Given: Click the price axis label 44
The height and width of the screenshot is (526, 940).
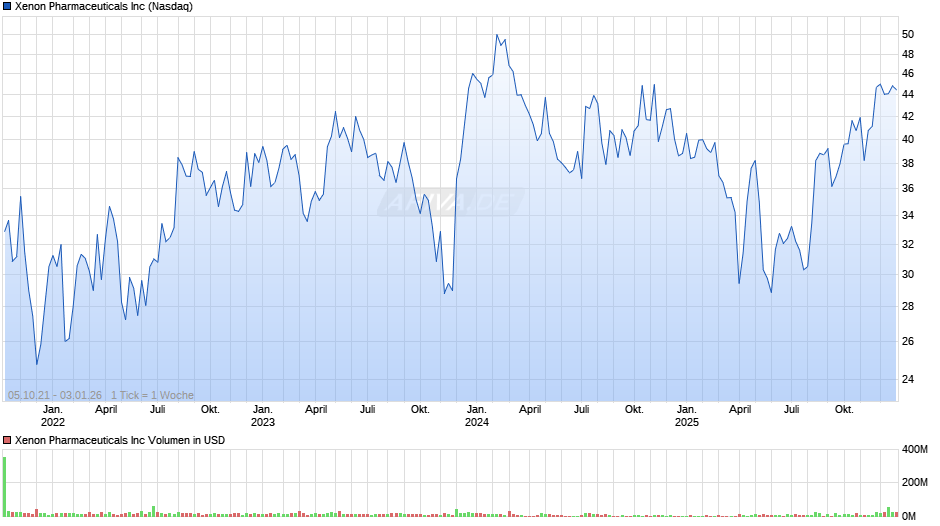Looking at the screenshot, I should (x=908, y=94).
